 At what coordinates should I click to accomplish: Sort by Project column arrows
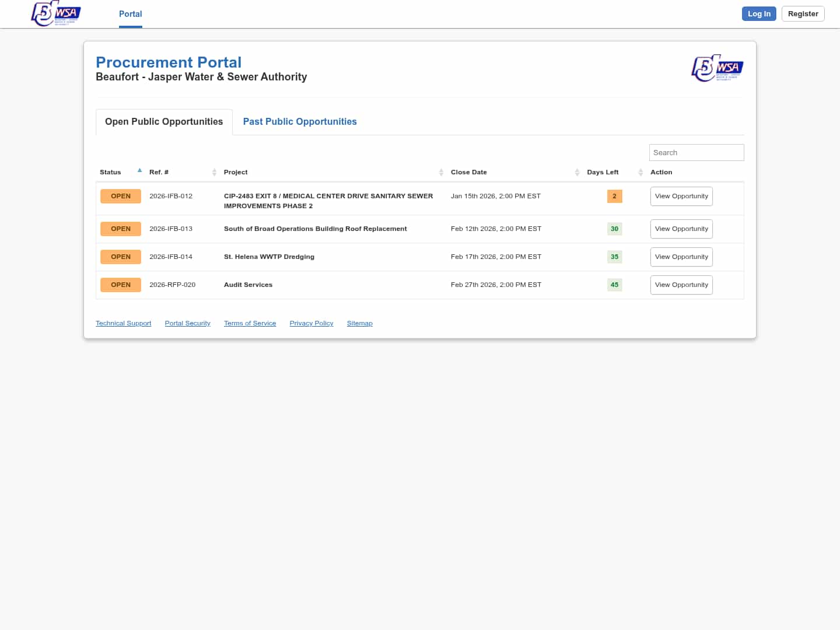[x=441, y=172]
